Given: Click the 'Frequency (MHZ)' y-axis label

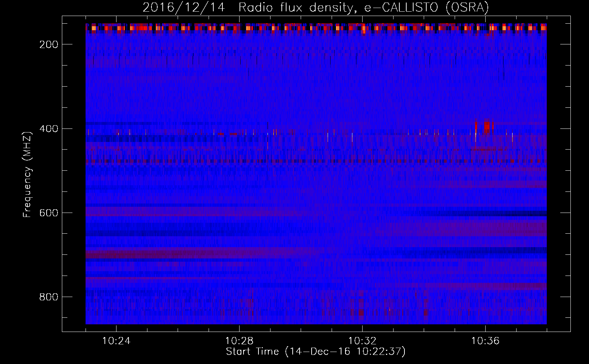Looking at the screenshot, I should [27, 174].
